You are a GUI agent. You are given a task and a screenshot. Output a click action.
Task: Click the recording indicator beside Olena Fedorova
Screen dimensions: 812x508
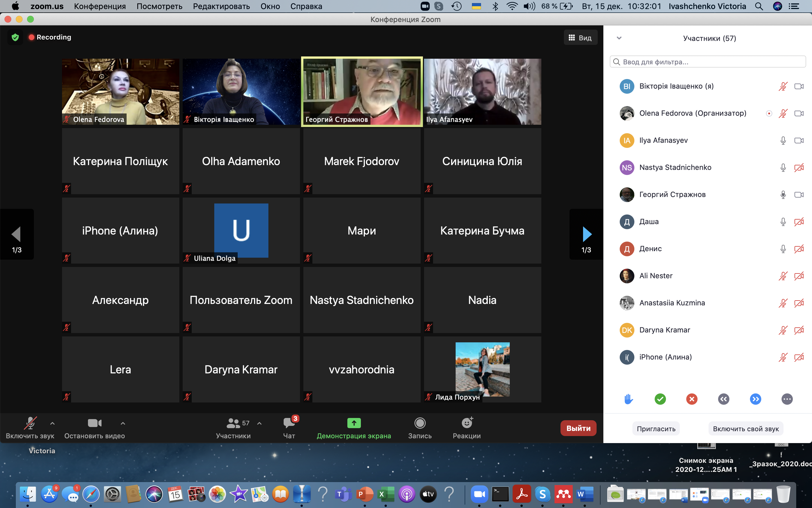point(769,113)
